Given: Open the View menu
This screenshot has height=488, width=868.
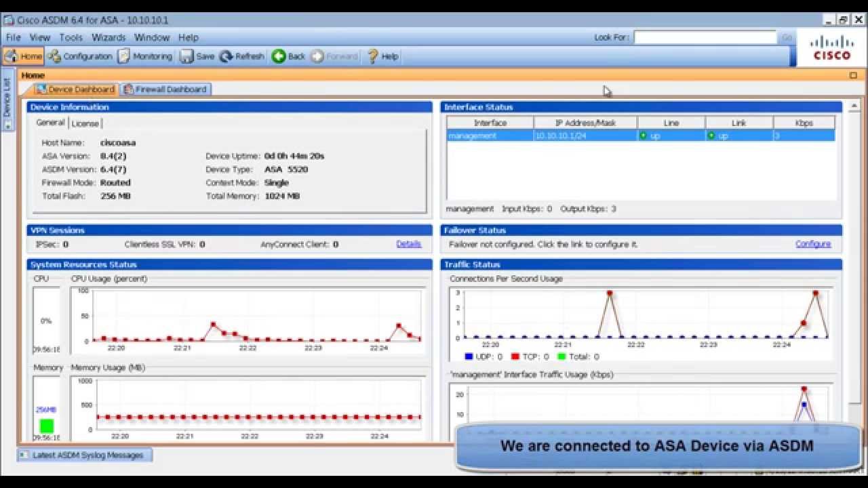Looking at the screenshot, I should (40, 37).
